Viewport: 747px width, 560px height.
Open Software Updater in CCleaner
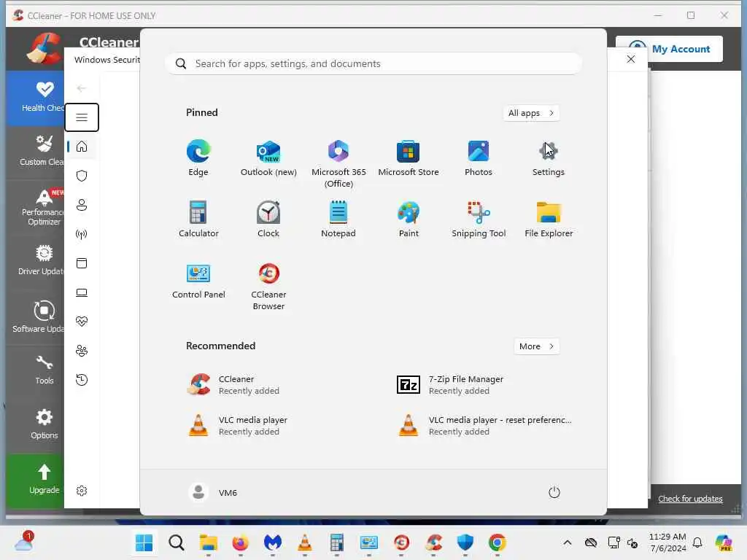35,316
